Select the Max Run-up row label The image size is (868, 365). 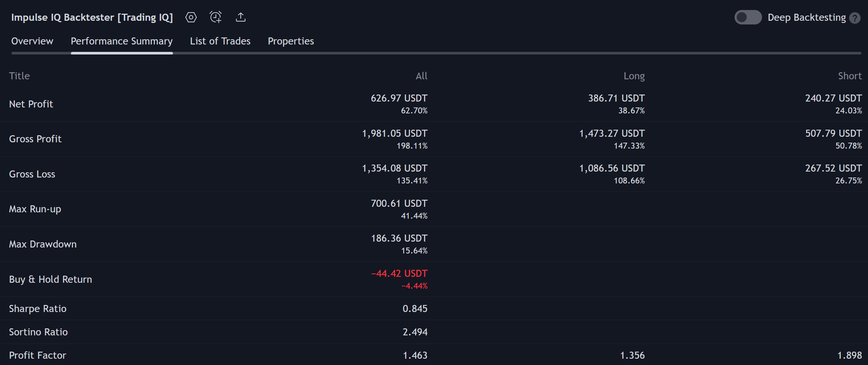point(35,209)
